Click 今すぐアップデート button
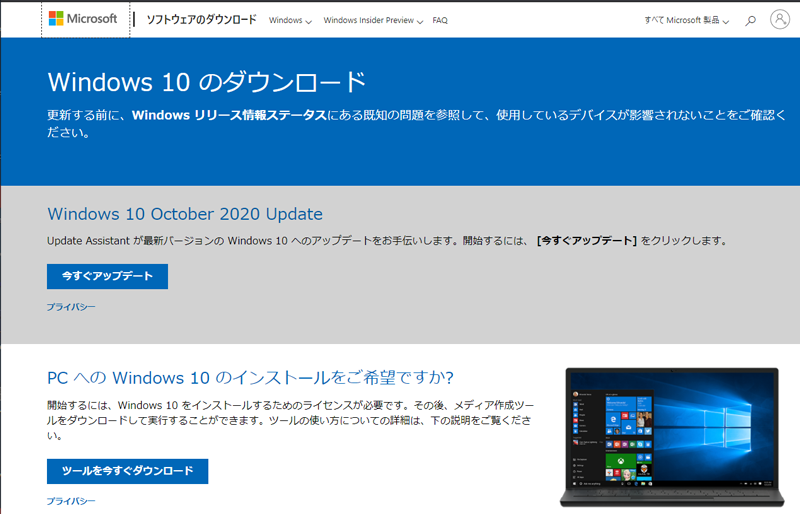The height and width of the screenshot is (514, 800). pos(107,276)
